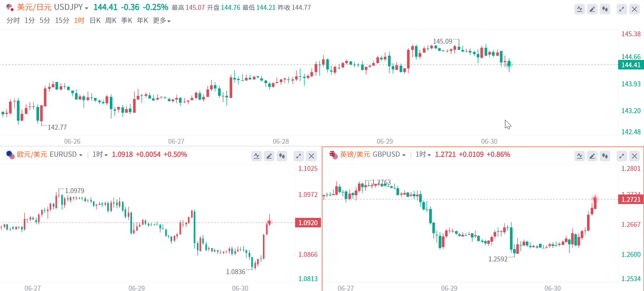Open indicators for the USDJPY chart
The height and width of the screenshot is (291, 644).
pyautogui.click(x=580, y=9)
